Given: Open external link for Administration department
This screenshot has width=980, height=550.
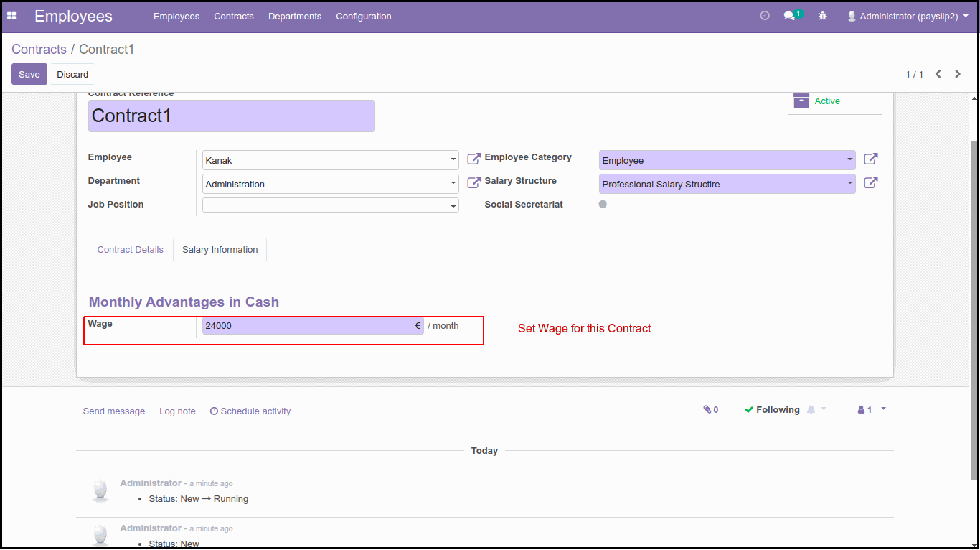Looking at the screenshot, I should pyautogui.click(x=474, y=182).
